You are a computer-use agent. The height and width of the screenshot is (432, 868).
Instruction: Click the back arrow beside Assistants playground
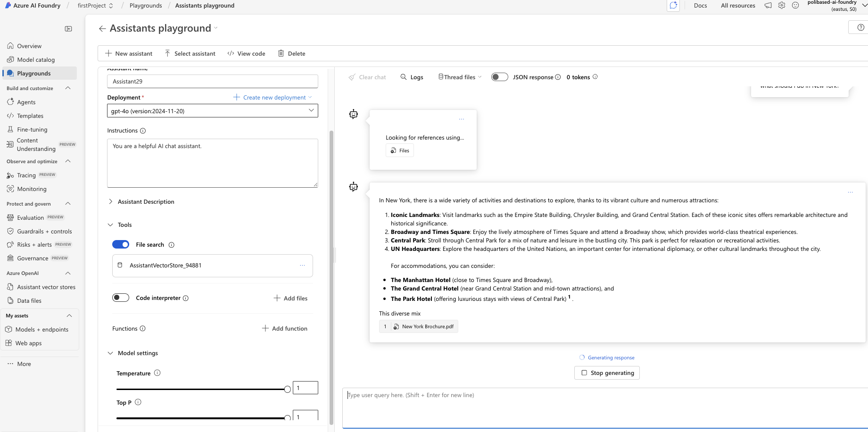(102, 29)
